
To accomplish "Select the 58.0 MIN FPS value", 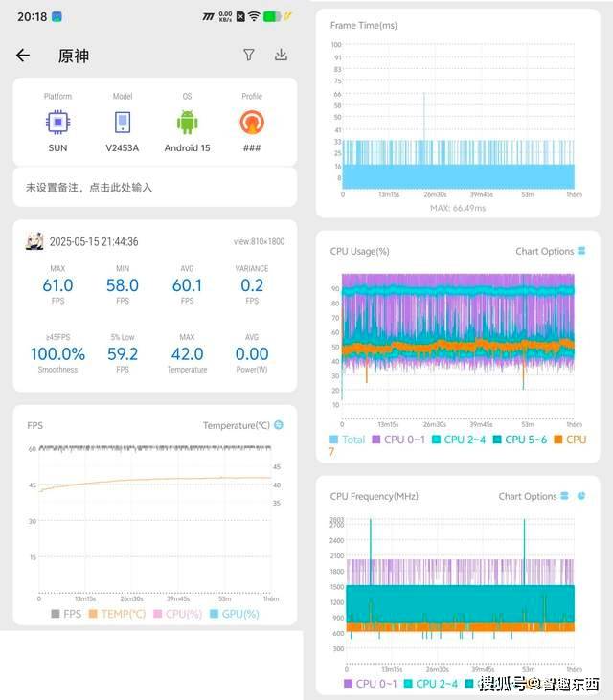I will tap(123, 285).
